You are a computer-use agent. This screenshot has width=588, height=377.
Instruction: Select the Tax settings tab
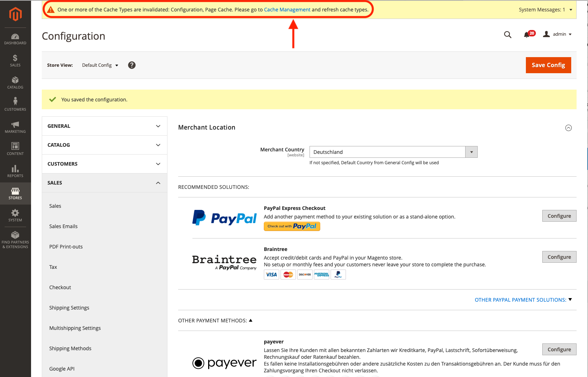[53, 267]
